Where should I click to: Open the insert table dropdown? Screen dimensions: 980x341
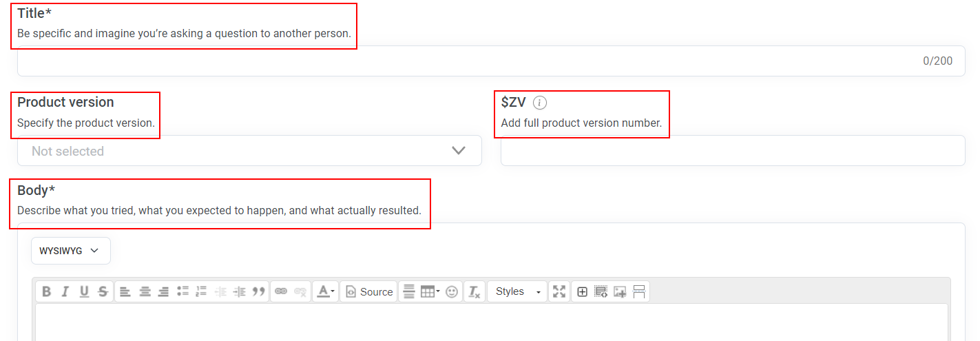pos(430,292)
